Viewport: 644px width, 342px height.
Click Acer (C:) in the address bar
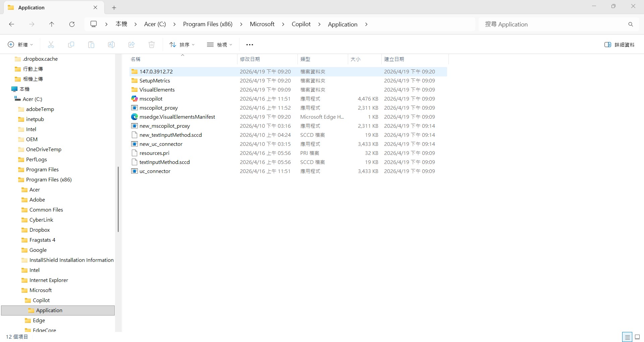[x=155, y=24]
